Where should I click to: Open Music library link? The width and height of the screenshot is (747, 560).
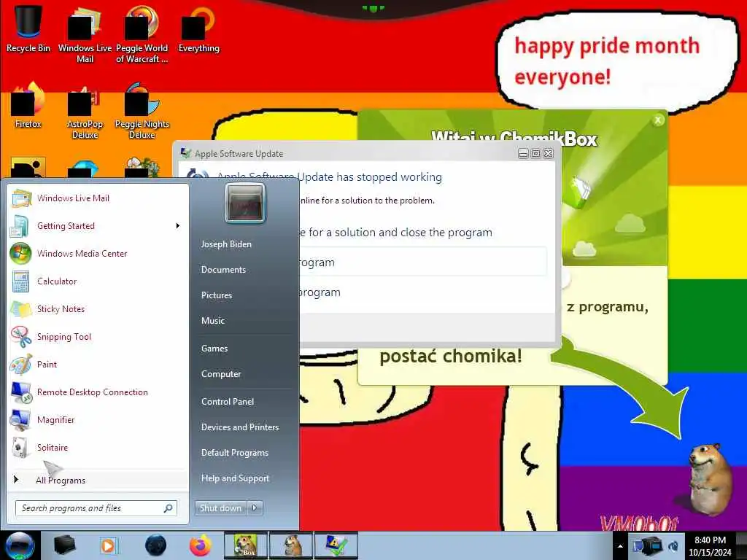(212, 321)
